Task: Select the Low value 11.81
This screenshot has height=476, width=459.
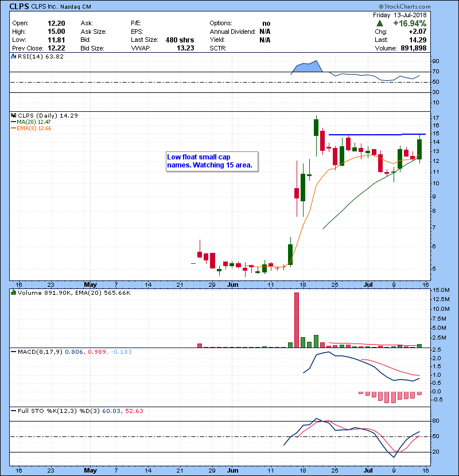Action: [56, 40]
